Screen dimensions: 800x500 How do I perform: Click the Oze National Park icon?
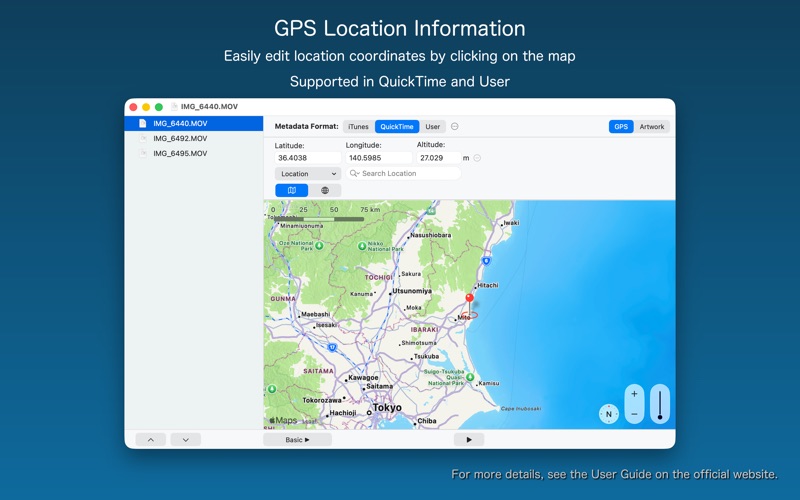[x=319, y=245]
